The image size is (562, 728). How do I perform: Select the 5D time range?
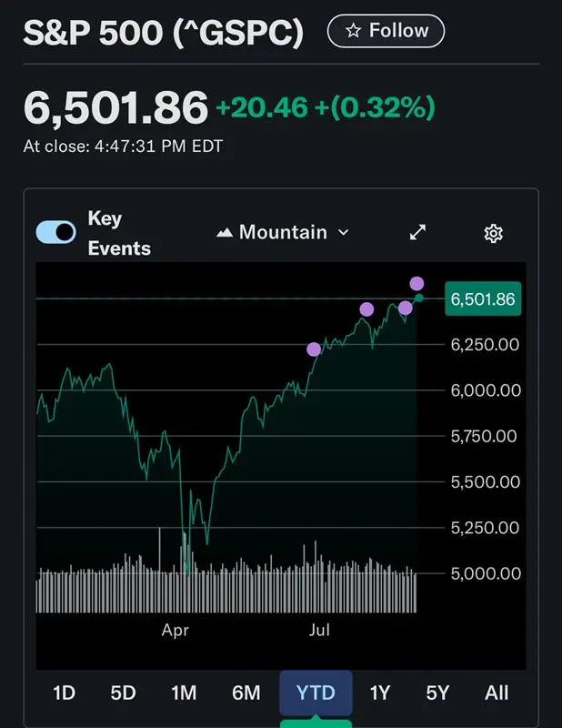(x=123, y=693)
